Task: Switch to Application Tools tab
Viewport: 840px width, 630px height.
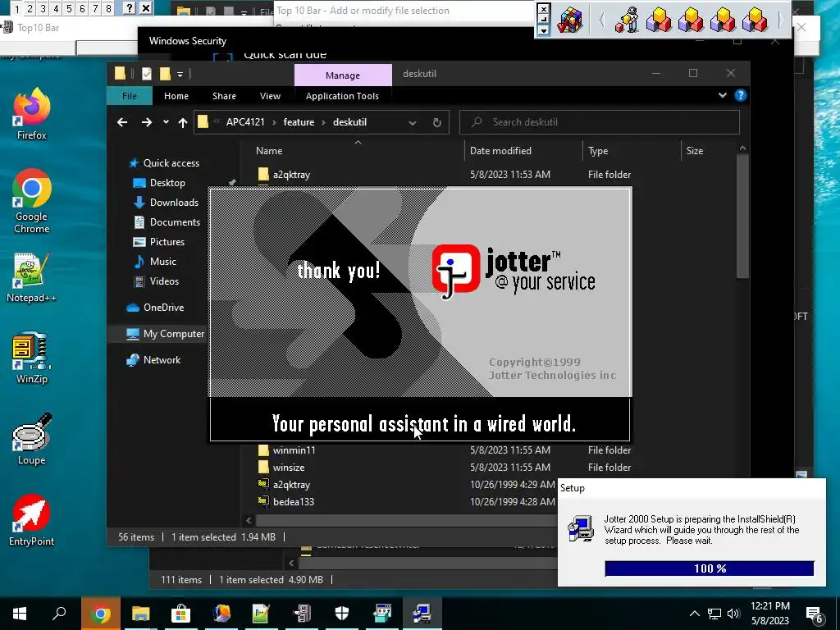Action: point(342,96)
